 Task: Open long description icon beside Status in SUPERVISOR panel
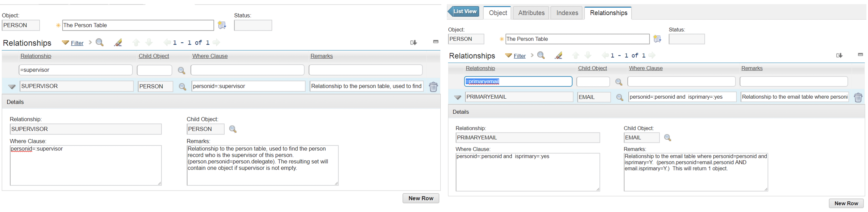point(222,25)
